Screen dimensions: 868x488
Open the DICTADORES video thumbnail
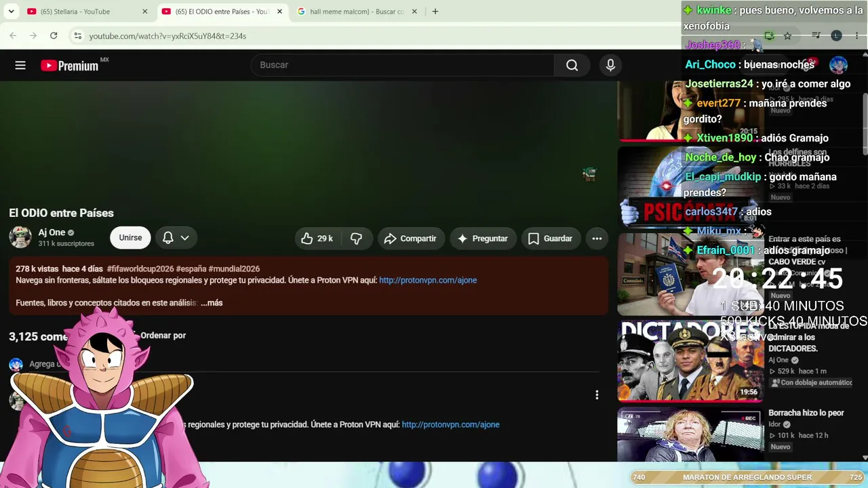click(690, 362)
